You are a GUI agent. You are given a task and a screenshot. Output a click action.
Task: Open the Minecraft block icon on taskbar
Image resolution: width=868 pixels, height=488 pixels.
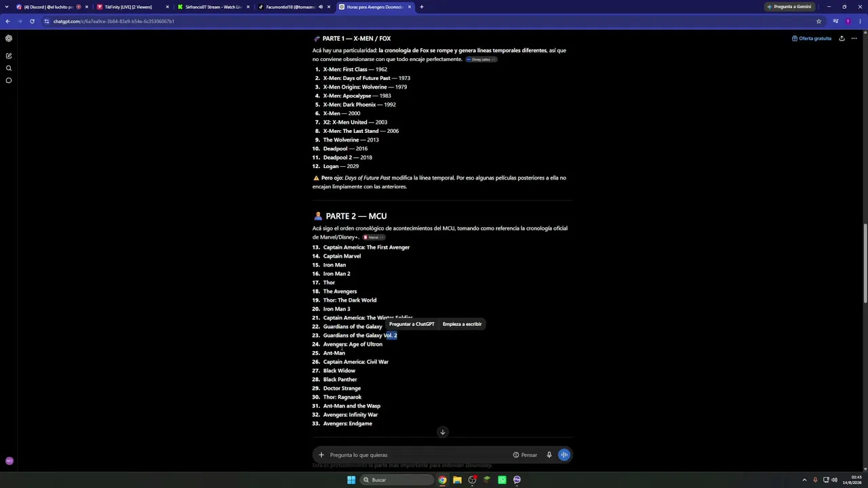(487, 480)
